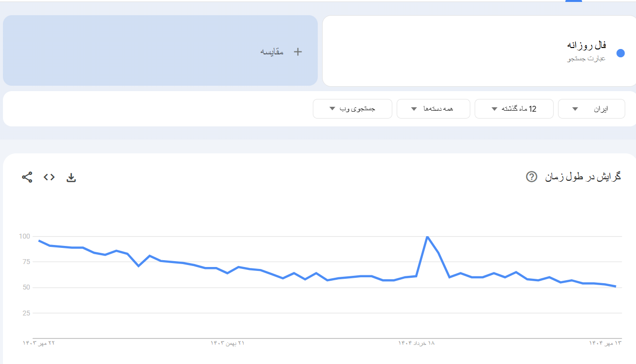
Task: Expand the 12 ماه گذشته time range
Action: pos(514,109)
